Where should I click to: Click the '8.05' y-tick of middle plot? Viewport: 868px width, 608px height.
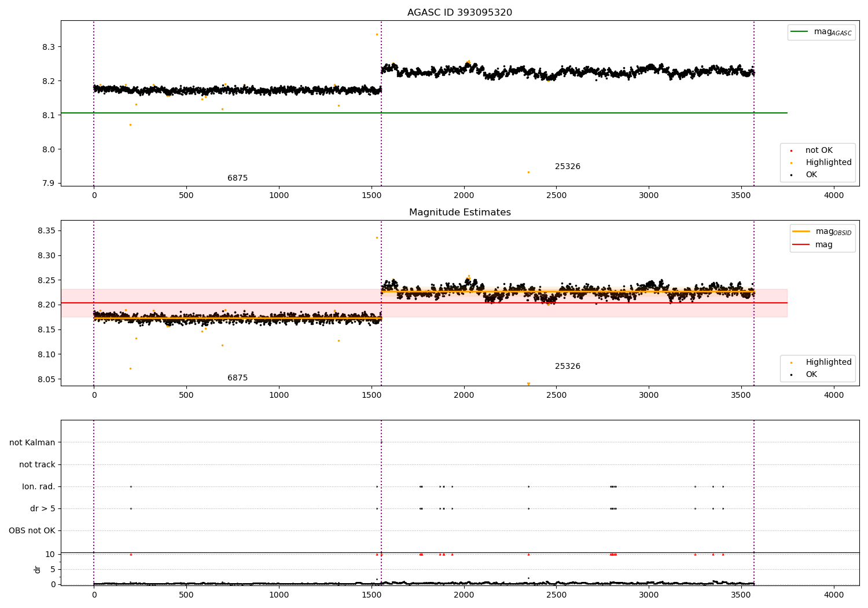[46, 380]
